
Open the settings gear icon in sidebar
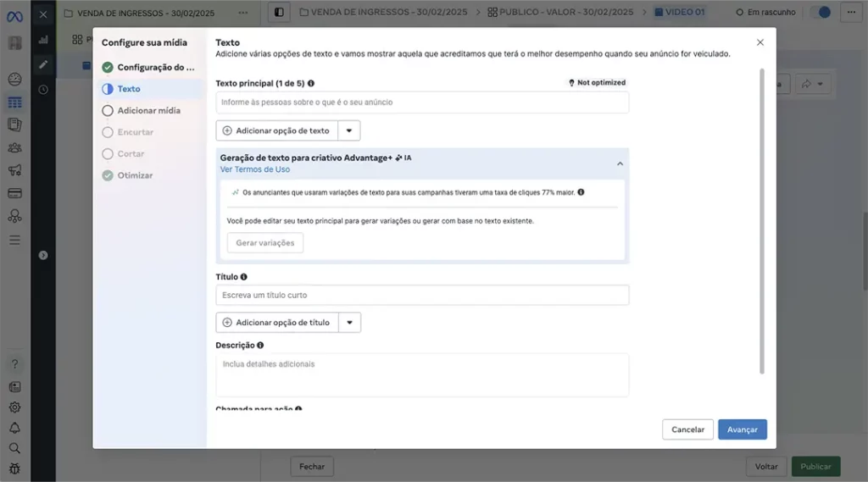tap(14, 407)
